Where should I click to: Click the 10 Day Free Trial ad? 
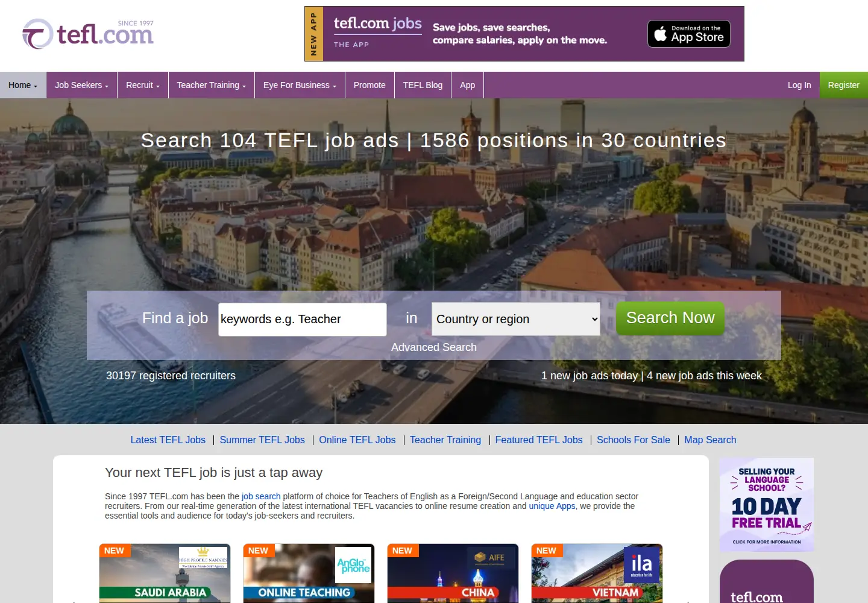767,505
